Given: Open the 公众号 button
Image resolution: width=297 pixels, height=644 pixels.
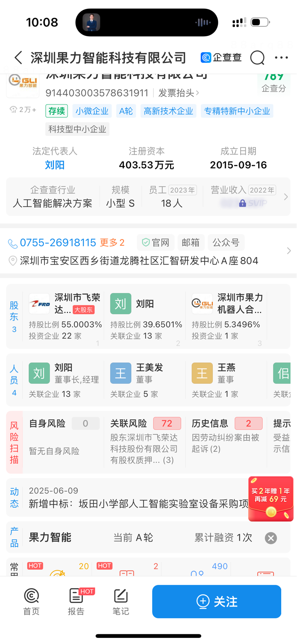Looking at the screenshot, I should pyautogui.click(x=226, y=243).
